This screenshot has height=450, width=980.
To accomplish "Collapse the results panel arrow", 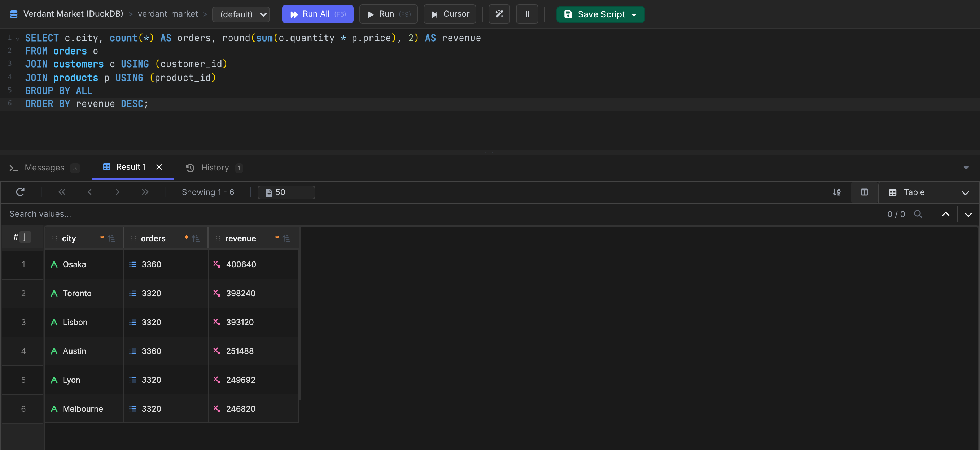I will coord(966,168).
